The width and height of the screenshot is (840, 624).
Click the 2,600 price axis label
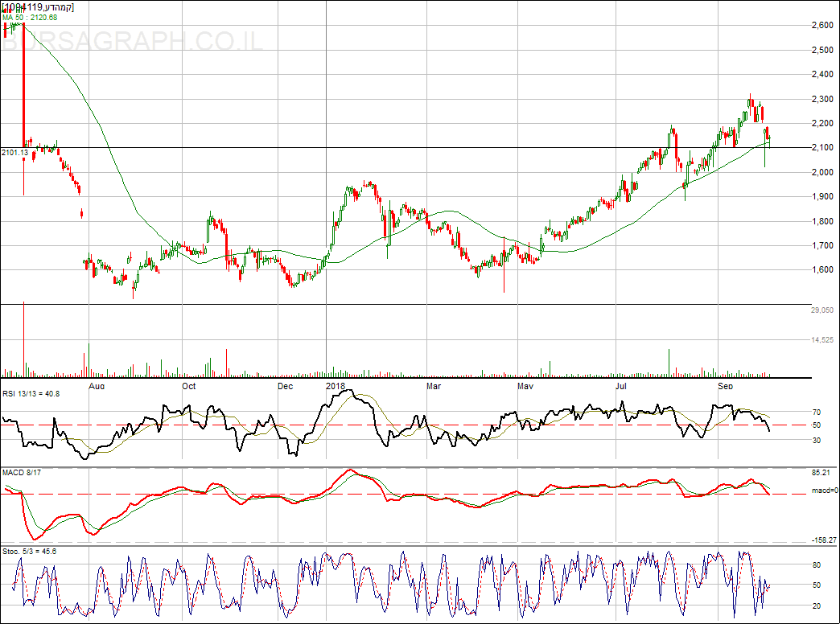[821, 26]
